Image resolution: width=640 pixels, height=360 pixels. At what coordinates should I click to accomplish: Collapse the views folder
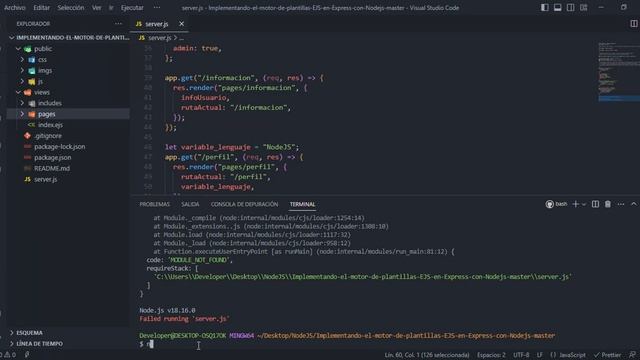click(18, 92)
